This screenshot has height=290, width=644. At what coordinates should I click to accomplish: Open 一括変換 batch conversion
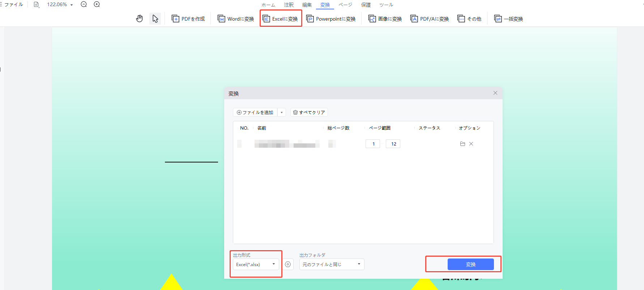click(x=509, y=19)
